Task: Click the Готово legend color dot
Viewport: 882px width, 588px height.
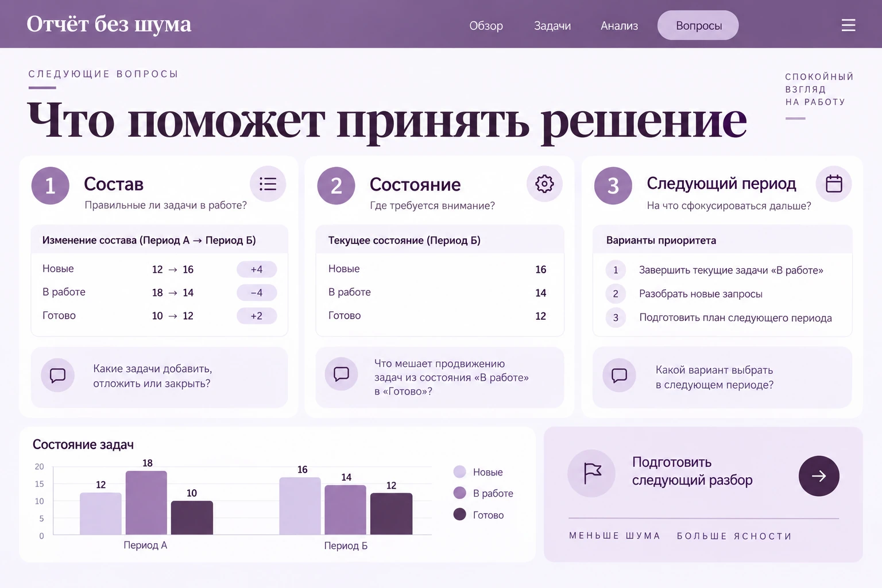Action: coord(459,514)
